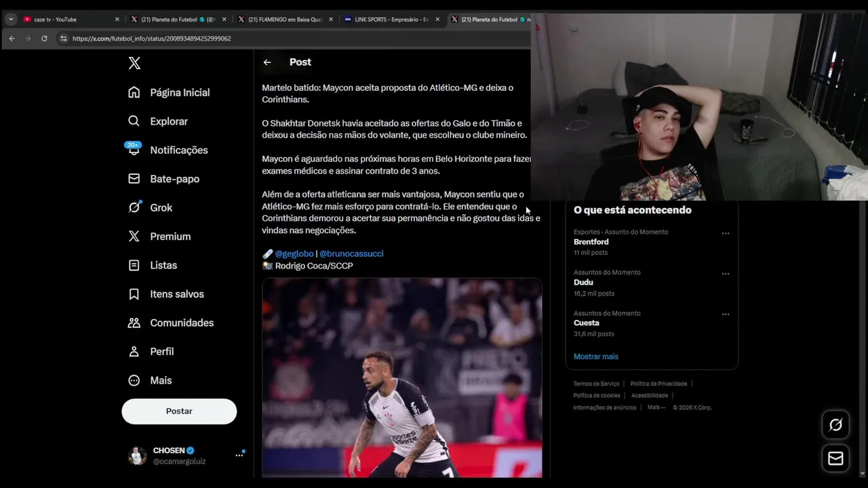This screenshot has height=488, width=868.
Task: Open more options for Cuesta trend
Action: (726, 314)
